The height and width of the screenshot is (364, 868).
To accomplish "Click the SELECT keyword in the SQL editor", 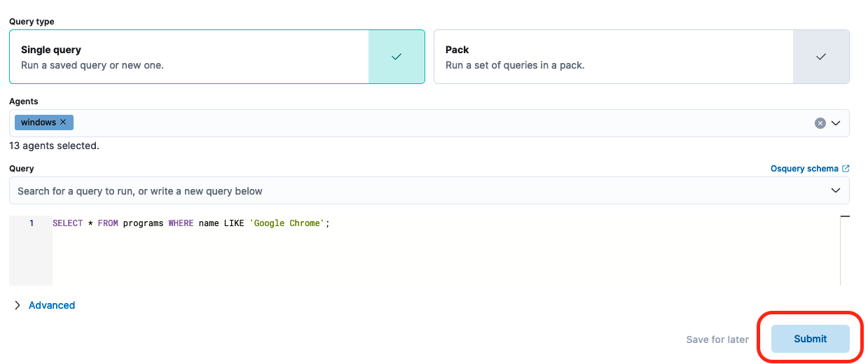I will coord(67,223).
